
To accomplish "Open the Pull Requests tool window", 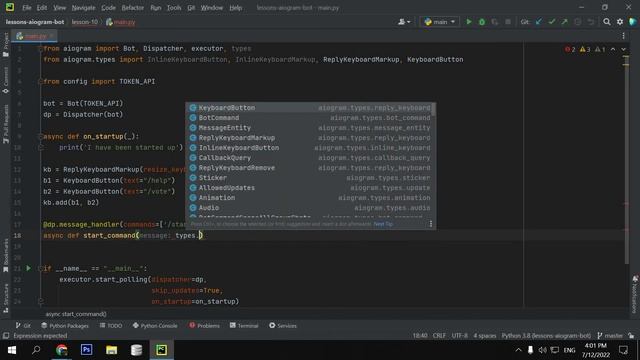I will pos(6,124).
